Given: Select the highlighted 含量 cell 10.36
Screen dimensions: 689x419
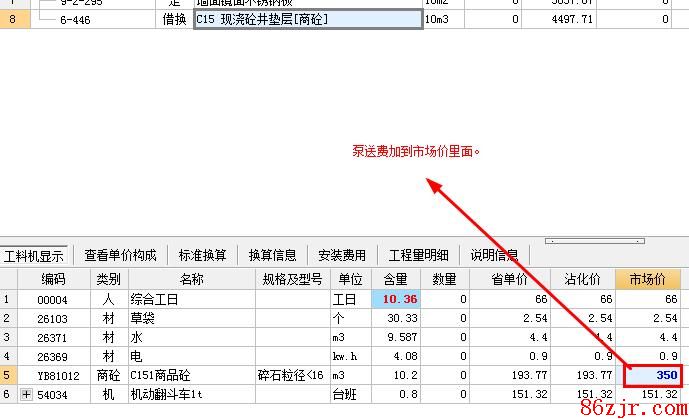Looking at the screenshot, I should (396, 299).
